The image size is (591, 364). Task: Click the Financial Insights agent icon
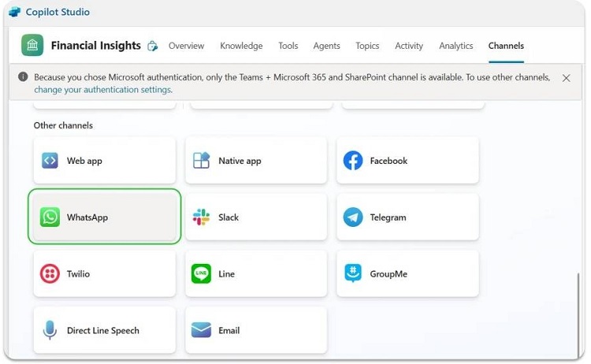tap(32, 46)
